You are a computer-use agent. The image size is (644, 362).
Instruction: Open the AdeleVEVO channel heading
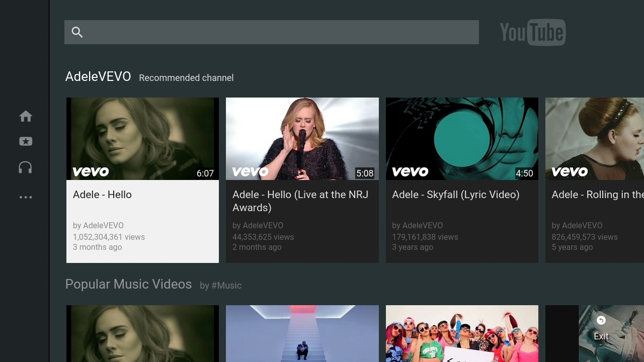98,77
